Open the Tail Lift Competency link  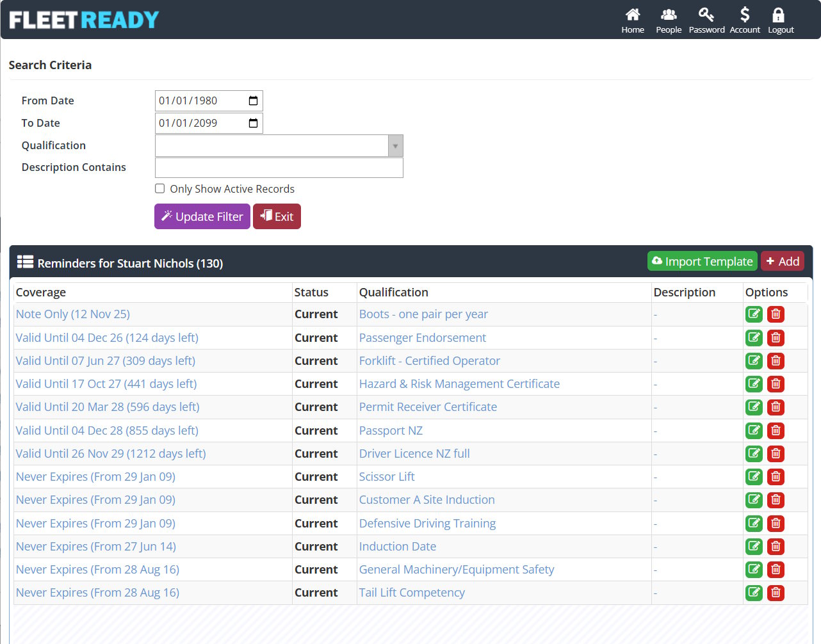point(412,592)
